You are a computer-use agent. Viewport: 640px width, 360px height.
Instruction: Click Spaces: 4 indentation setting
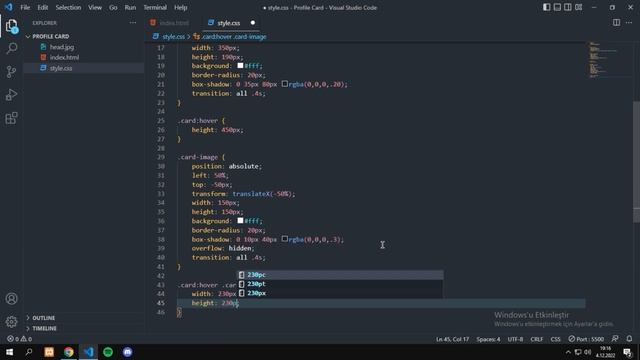pyautogui.click(x=488, y=339)
